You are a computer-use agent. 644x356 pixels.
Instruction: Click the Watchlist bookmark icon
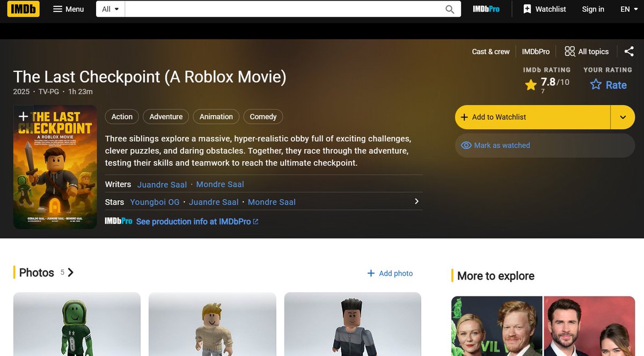(x=529, y=9)
